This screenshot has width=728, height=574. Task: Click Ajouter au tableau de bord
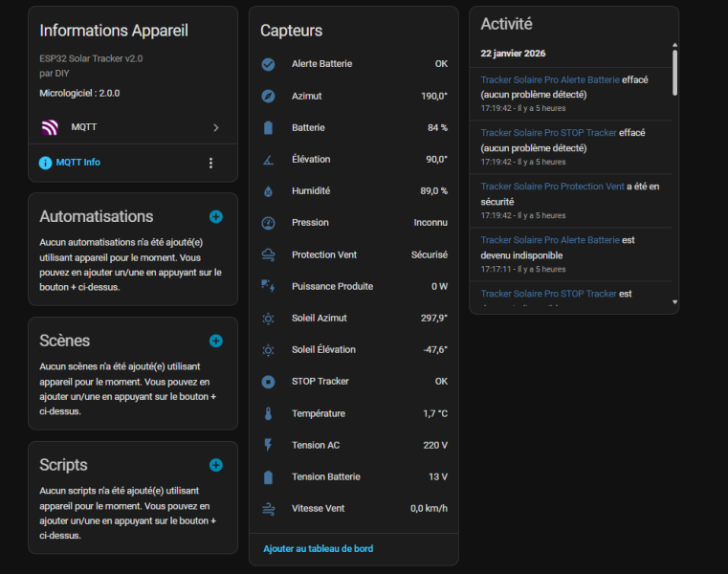pos(318,548)
